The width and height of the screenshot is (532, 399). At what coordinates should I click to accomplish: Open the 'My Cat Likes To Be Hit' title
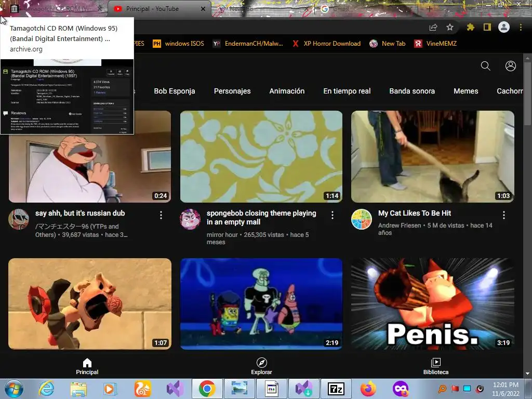[414, 213]
